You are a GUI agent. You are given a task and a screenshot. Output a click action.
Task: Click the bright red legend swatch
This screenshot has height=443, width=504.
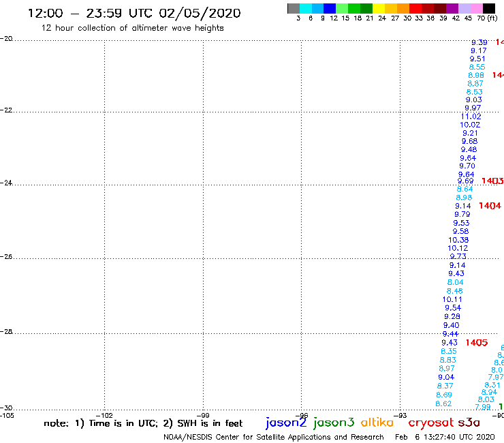click(415, 9)
